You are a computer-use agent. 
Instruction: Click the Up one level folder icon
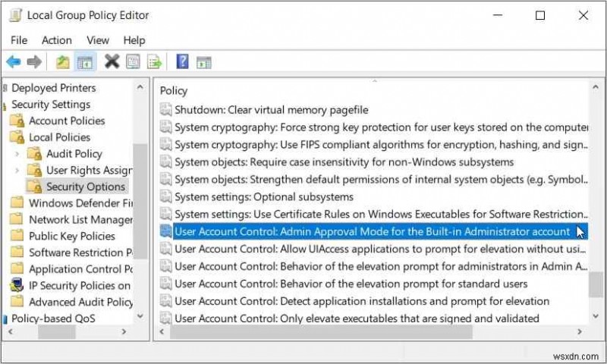[62, 61]
